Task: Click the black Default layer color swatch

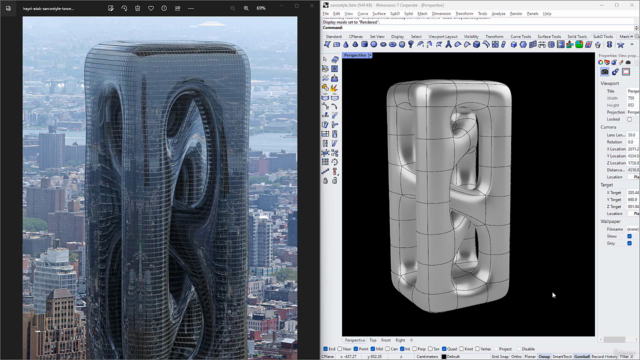Action: click(444, 356)
